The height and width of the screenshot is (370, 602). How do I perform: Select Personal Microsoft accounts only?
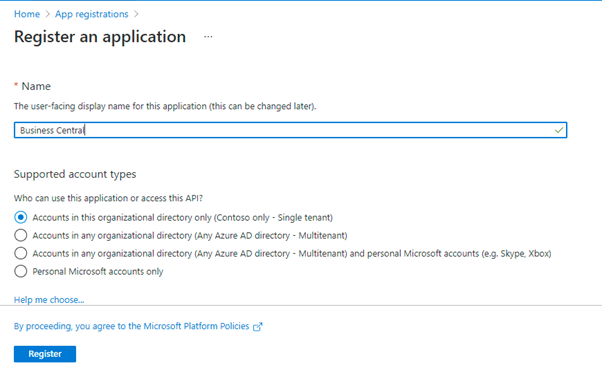[21, 271]
